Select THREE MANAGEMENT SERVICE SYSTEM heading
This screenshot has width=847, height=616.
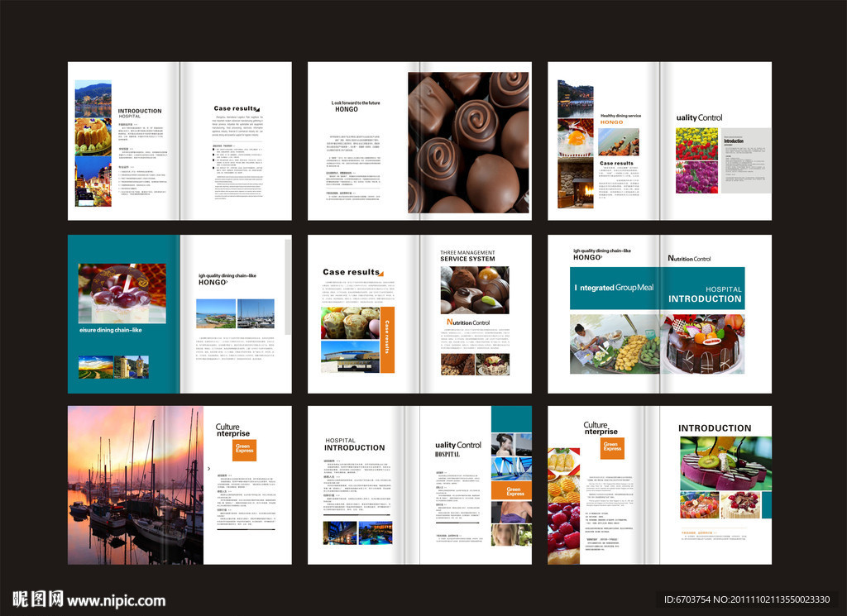467,256
